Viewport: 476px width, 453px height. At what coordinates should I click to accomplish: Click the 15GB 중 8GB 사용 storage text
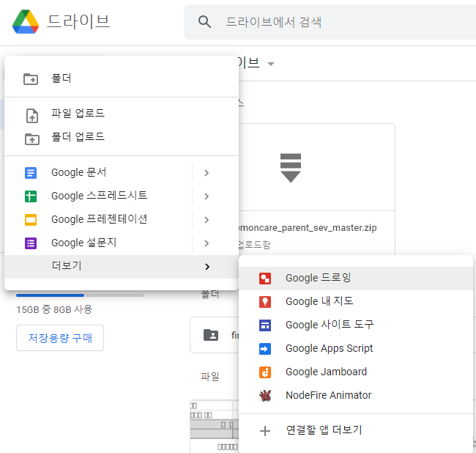click(54, 309)
